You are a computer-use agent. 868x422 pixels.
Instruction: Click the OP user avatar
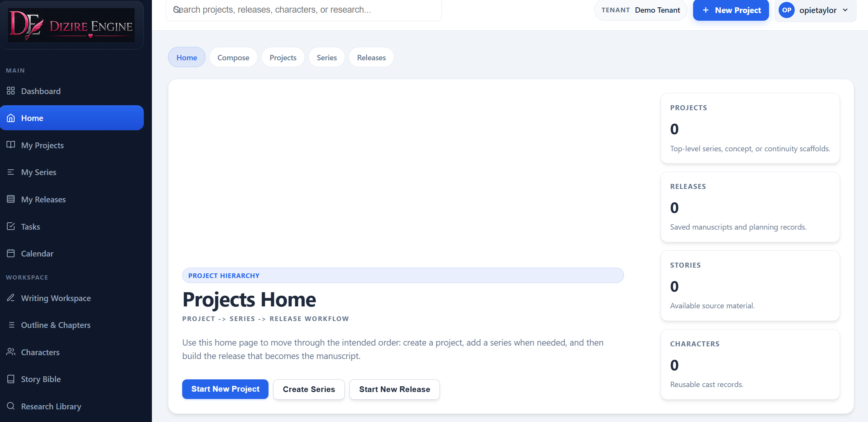787,10
